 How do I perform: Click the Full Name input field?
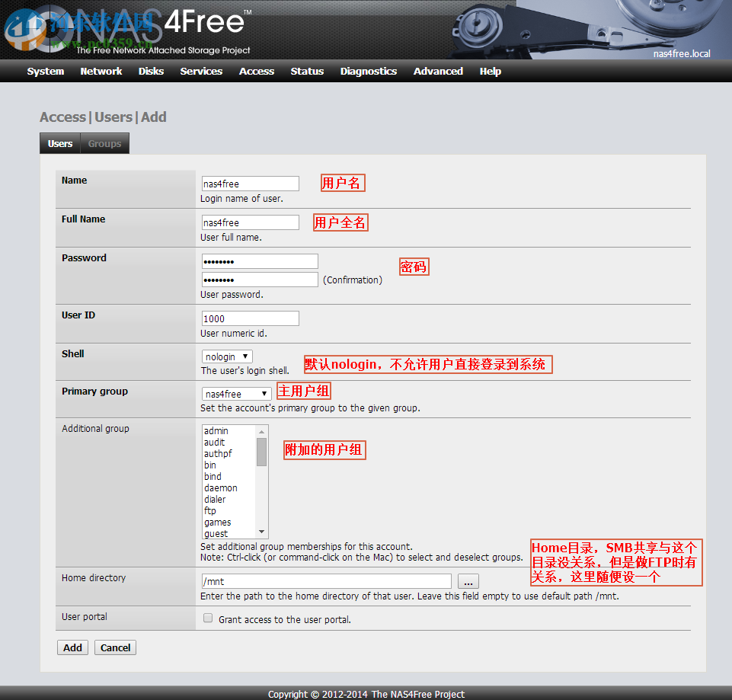(251, 222)
